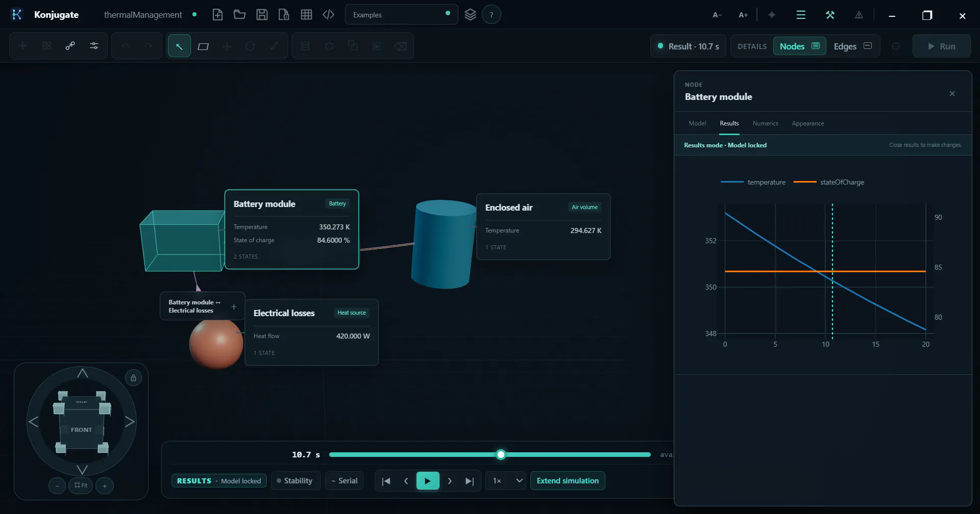
Task: Click the Run button
Action: pos(941,46)
